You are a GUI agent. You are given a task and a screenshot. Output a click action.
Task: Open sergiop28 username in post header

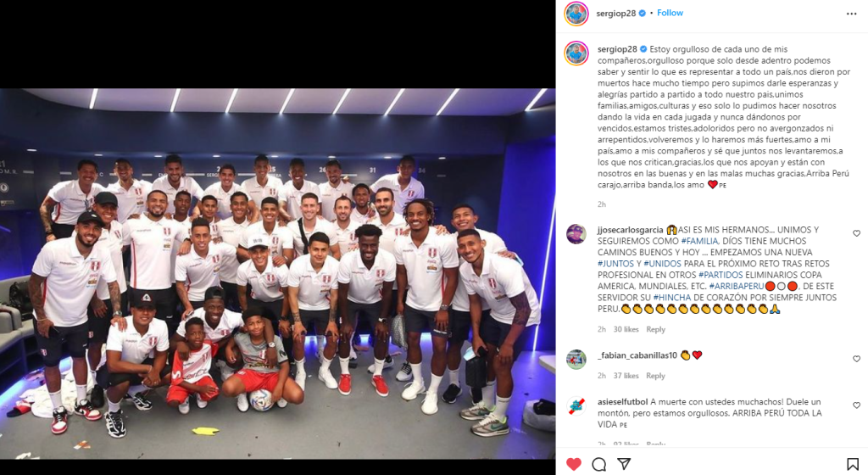click(616, 14)
